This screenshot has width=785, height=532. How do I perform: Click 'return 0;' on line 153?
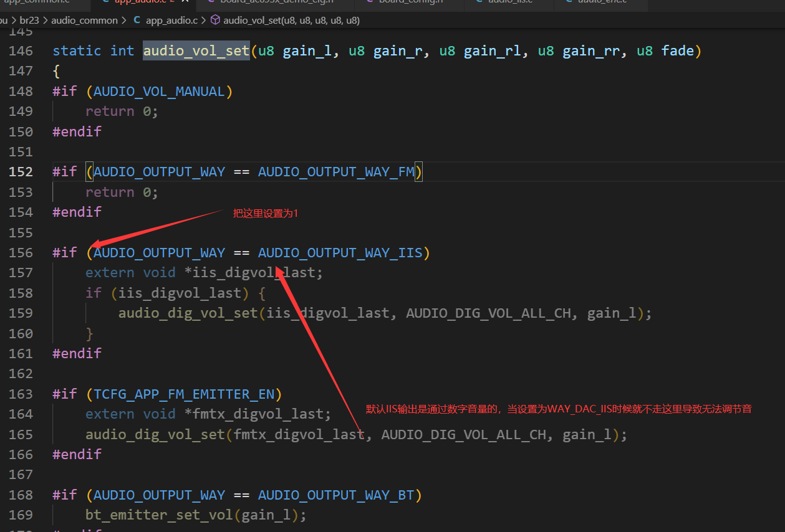click(122, 192)
